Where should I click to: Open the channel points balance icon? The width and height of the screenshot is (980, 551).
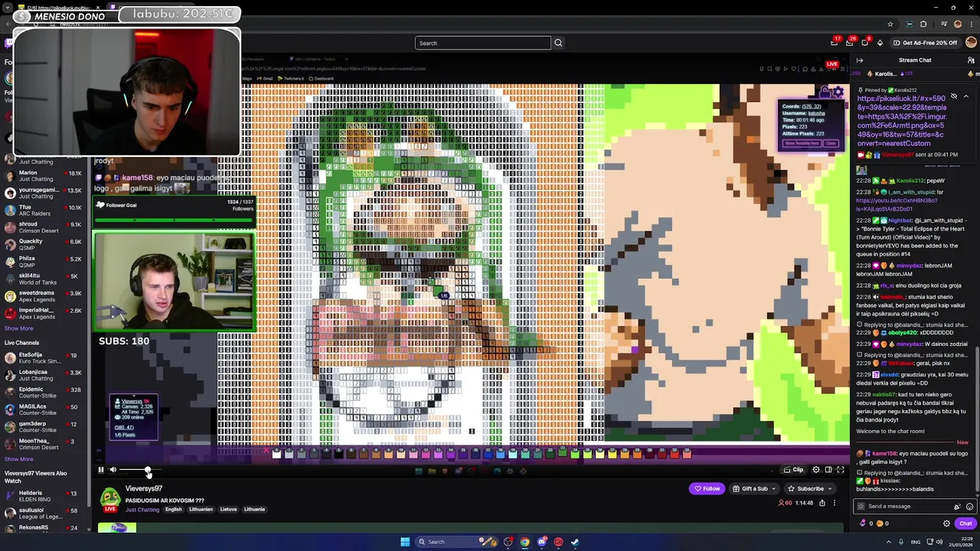tap(880, 523)
